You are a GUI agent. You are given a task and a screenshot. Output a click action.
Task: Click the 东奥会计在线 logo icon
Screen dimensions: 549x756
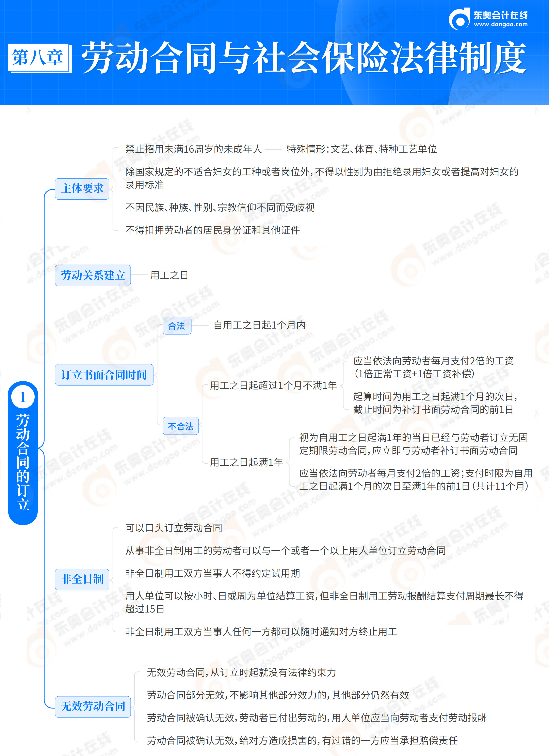pos(459,19)
